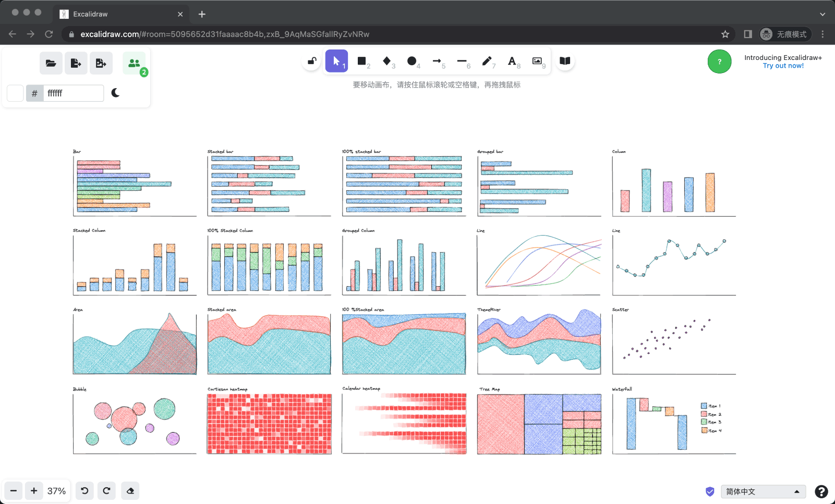Click the 37% reset zoom button
Screen dimensions: 835x504
(x=56, y=491)
